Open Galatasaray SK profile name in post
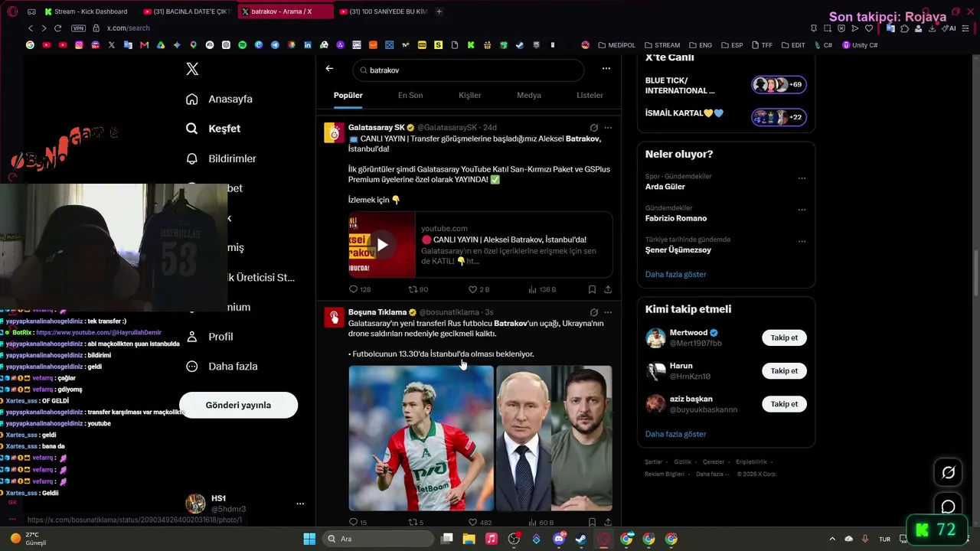This screenshot has height=551, width=980. [377, 127]
